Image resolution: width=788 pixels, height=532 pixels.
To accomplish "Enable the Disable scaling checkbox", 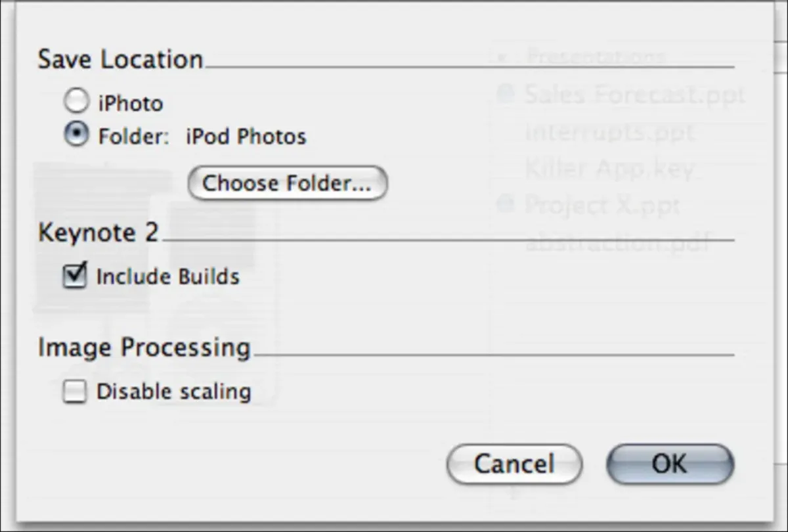I will [75, 392].
